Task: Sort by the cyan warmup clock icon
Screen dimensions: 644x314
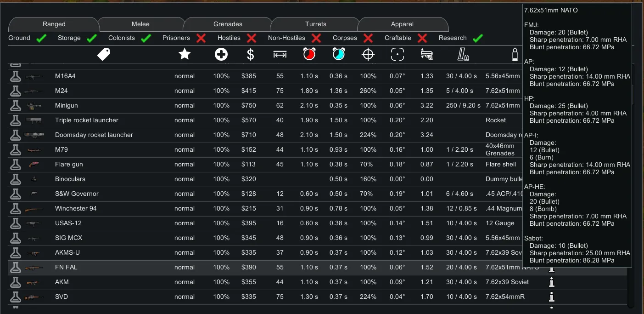Action: click(339, 55)
